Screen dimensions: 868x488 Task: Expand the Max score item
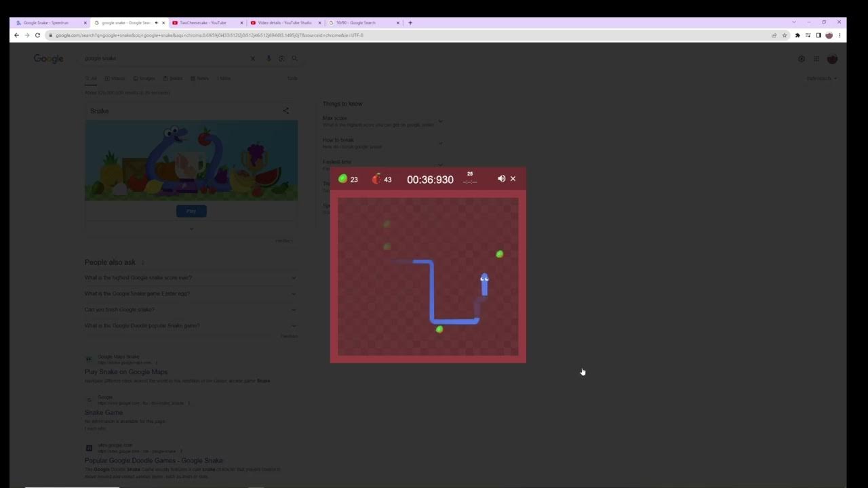382,121
